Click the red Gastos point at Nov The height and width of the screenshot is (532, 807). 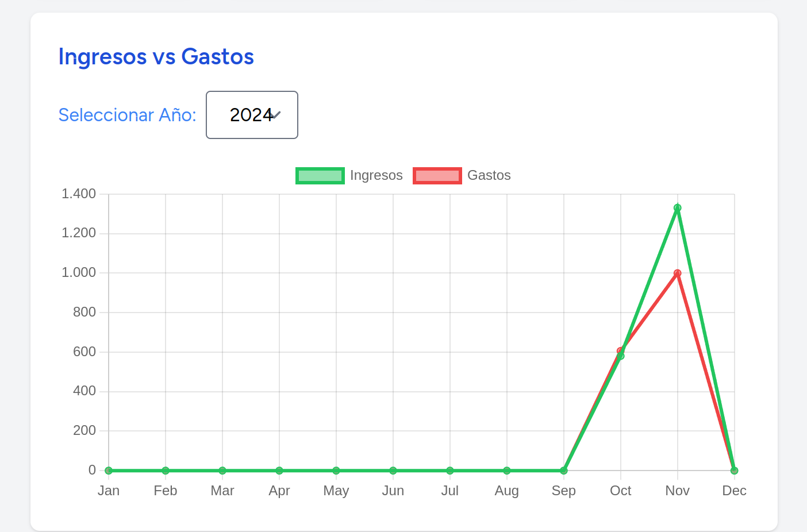tap(678, 273)
